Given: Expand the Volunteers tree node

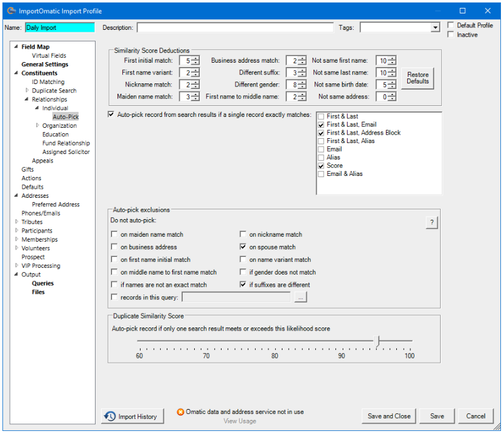Looking at the screenshot, I should [16, 248].
